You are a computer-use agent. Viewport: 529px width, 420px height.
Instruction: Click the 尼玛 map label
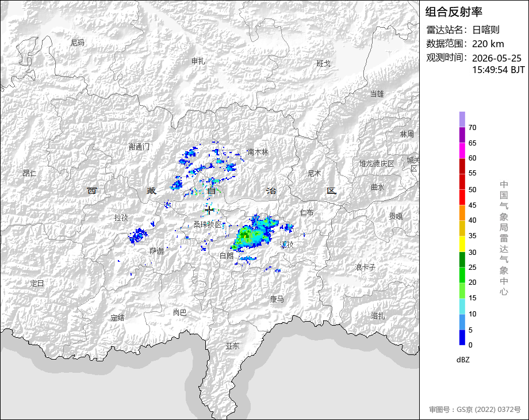click(x=78, y=43)
